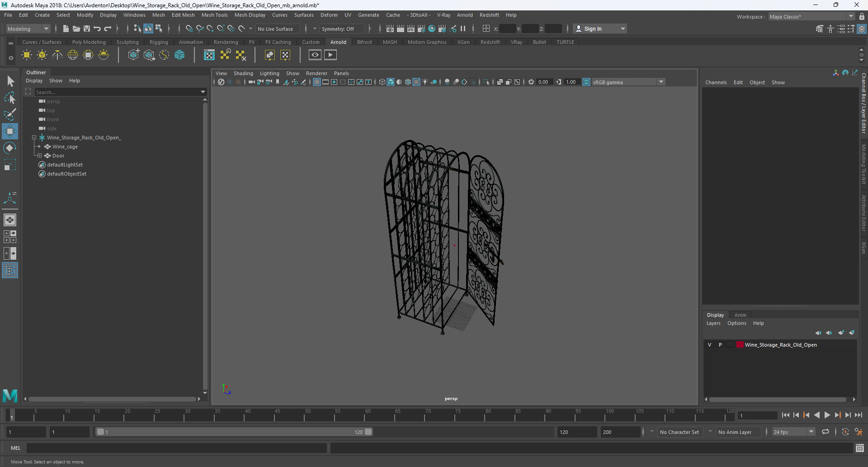The height and width of the screenshot is (467, 868).
Task: Click the Open Scene folder icon
Action: [x=76, y=29]
